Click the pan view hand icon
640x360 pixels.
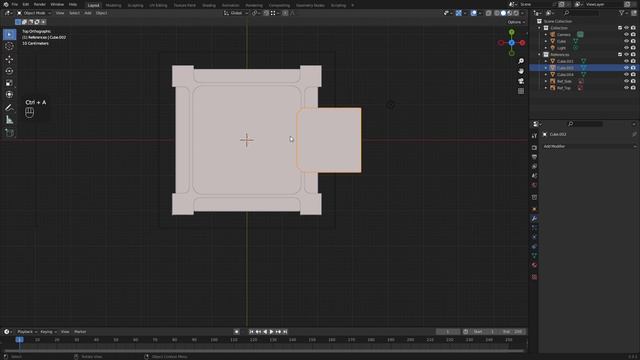tap(521, 71)
